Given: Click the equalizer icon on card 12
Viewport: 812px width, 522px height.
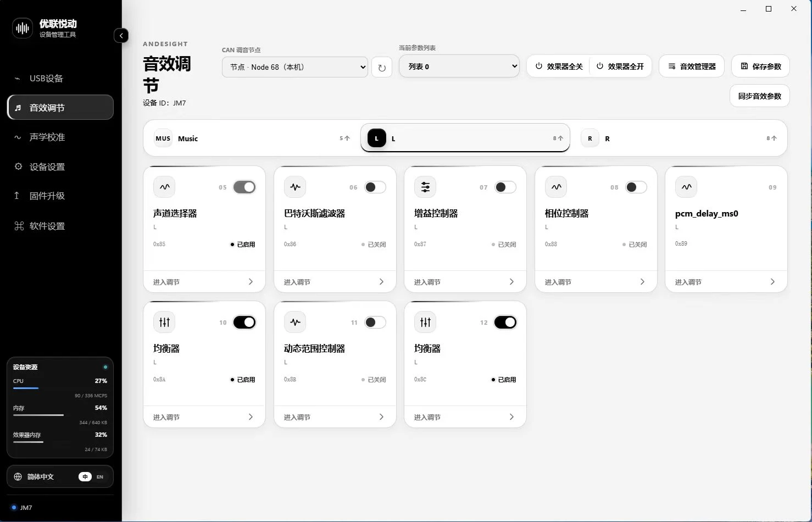Looking at the screenshot, I should 425,322.
